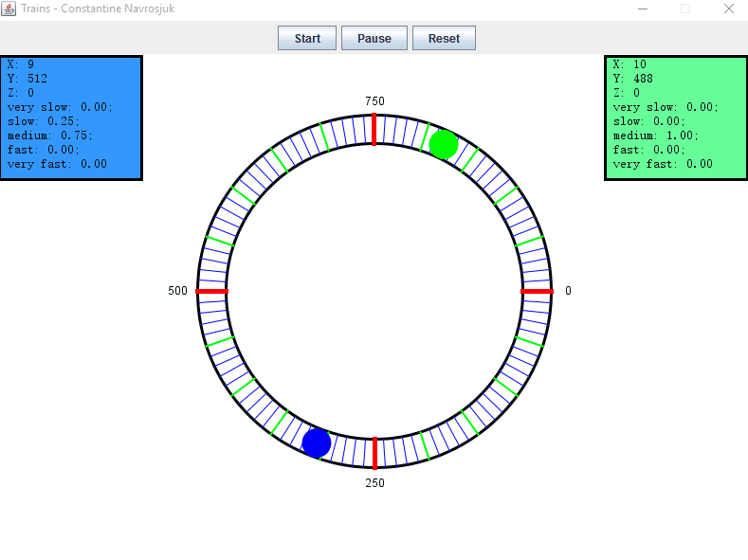Click the red track marker at 500
Image resolution: width=748 pixels, height=560 pixels.
click(212, 292)
